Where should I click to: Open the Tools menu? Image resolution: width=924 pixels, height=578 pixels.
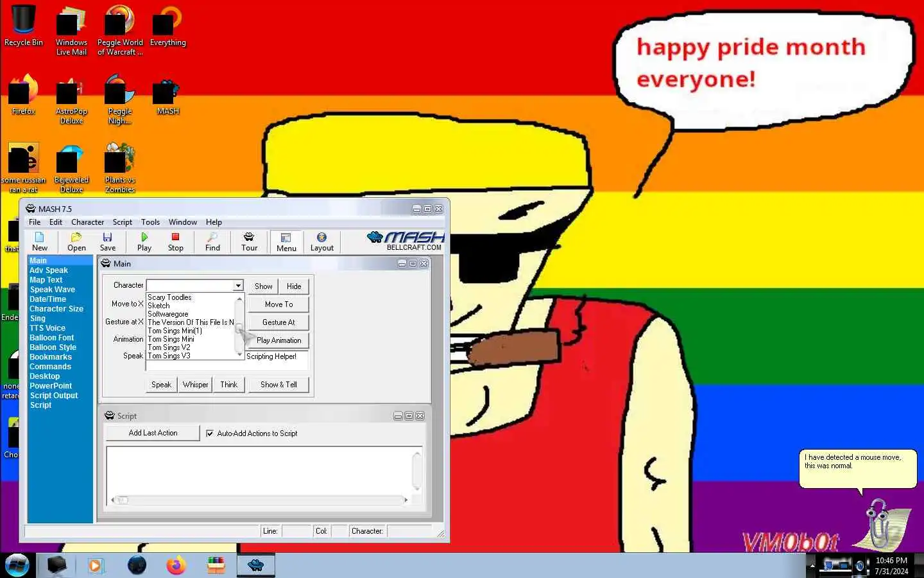pos(150,222)
